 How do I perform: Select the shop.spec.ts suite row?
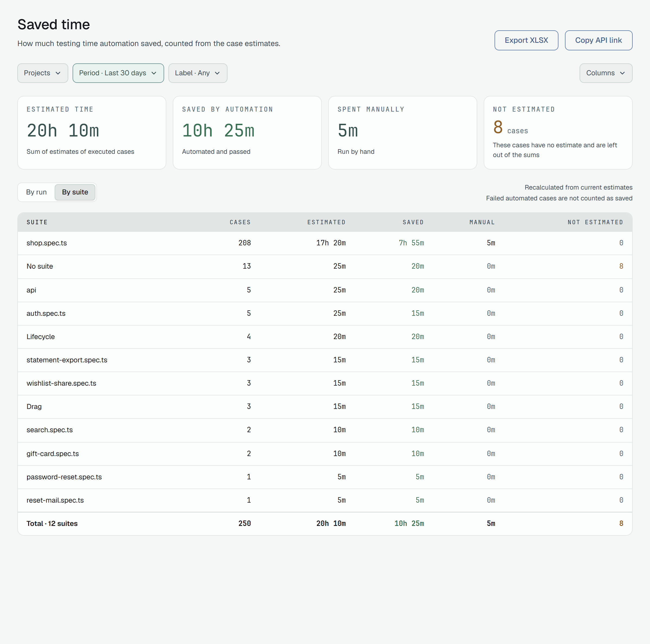coord(325,243)
